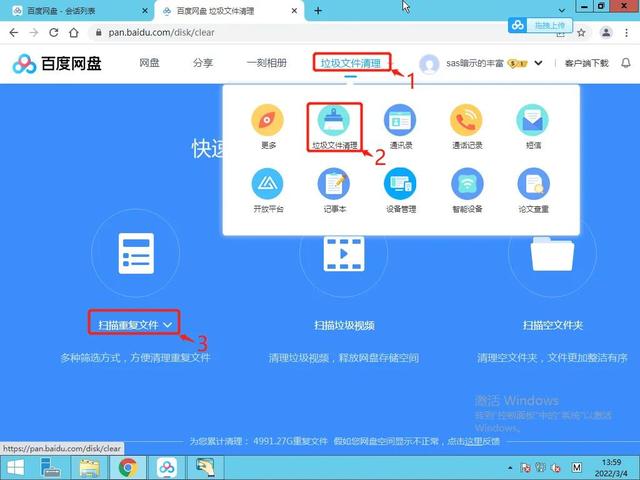
Task: Open the 智能设备 wifi icon
Action: [x=467, y=184]
